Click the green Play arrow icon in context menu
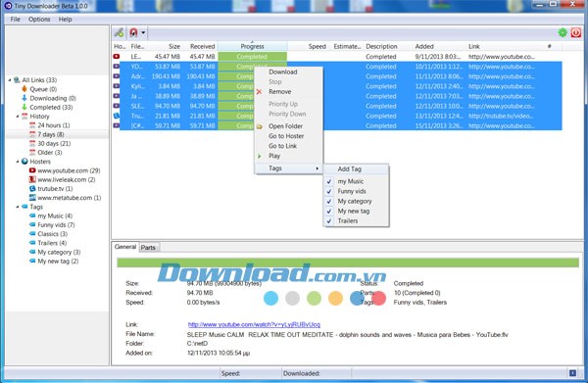The height and width of the screenshot is (383, 588). click(x=259, y=156)
